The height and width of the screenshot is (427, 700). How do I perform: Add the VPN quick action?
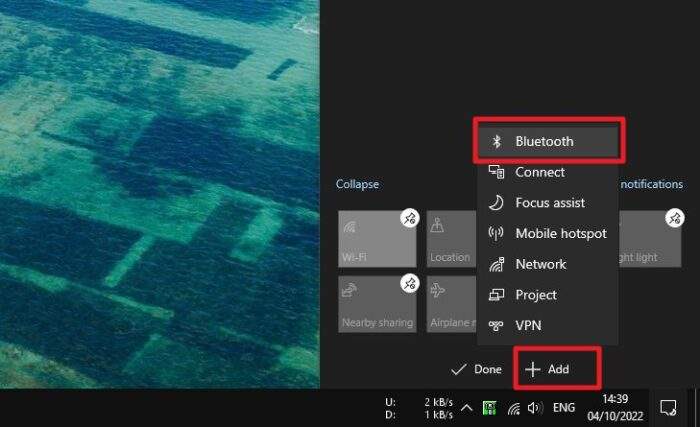tap(548, 326)
